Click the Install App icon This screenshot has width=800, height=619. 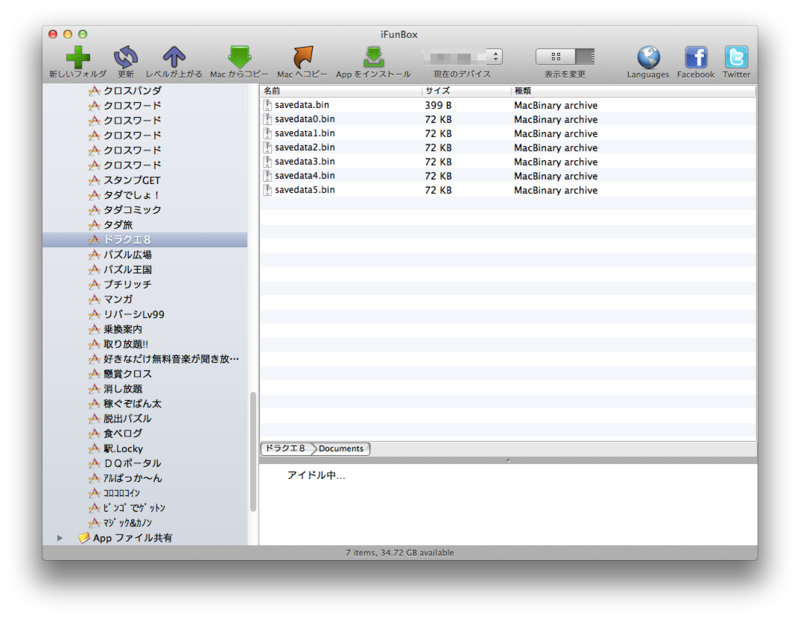(x=373, y=57)
